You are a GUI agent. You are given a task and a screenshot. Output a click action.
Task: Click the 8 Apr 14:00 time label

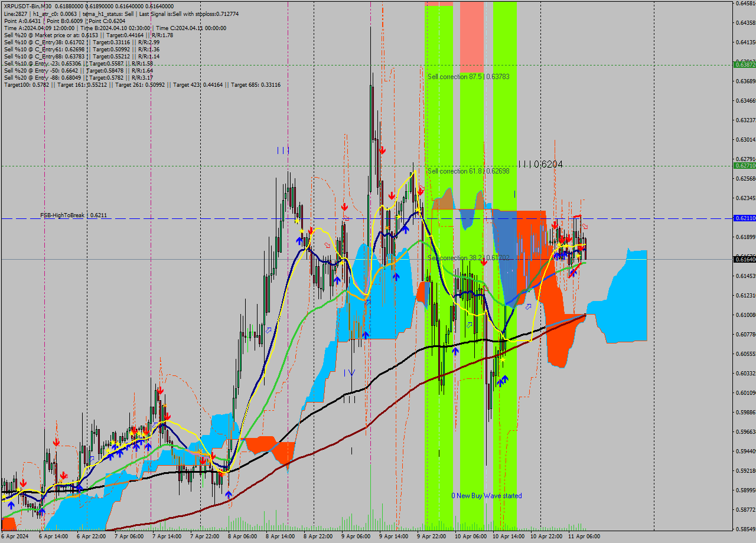[x=279, y=537]
